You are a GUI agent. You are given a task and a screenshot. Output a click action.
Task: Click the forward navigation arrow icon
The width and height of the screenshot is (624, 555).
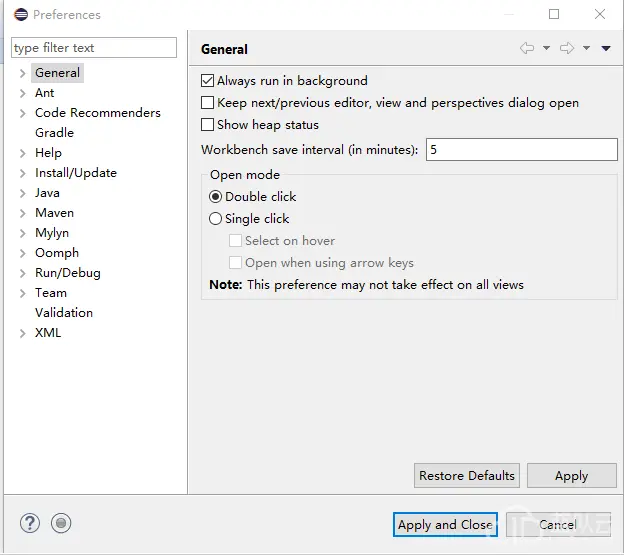tap(567, 48)
